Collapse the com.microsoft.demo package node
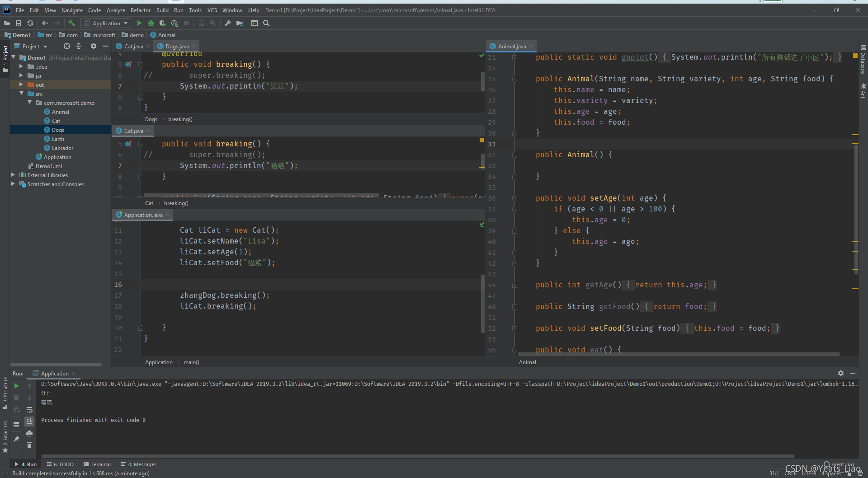Viewport: 868px width, 478px height. [x=30, y=103]
